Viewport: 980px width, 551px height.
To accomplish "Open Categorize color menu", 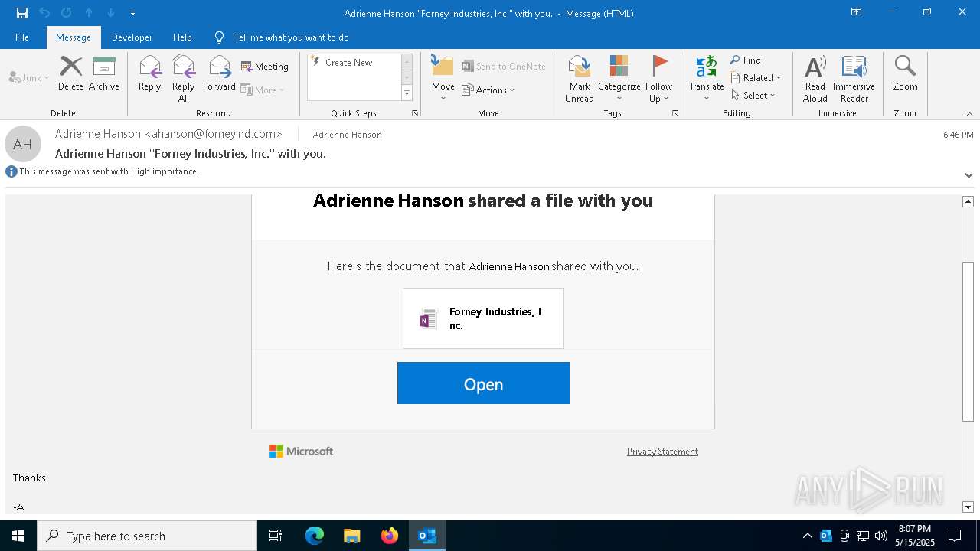I will (x=619, y=78).
